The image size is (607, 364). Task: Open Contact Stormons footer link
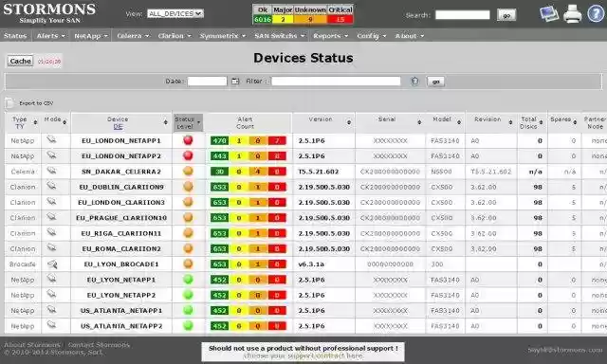(99, 344)
